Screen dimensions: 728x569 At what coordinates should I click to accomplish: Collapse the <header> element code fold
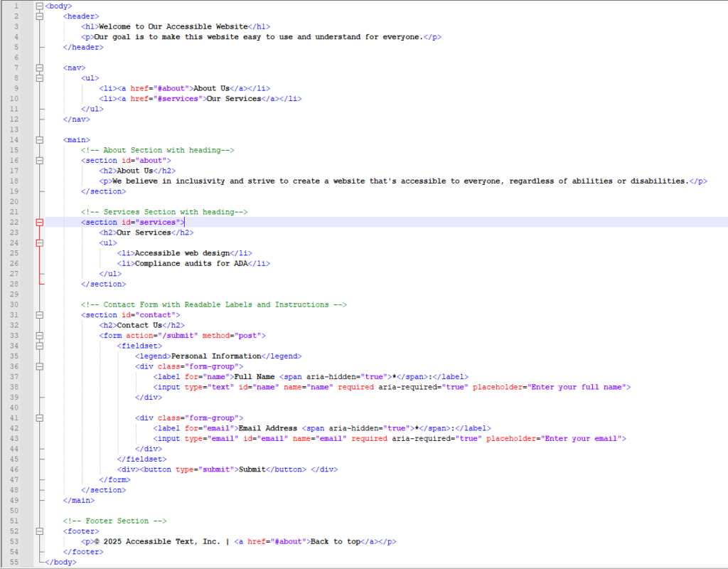point(38,16)
